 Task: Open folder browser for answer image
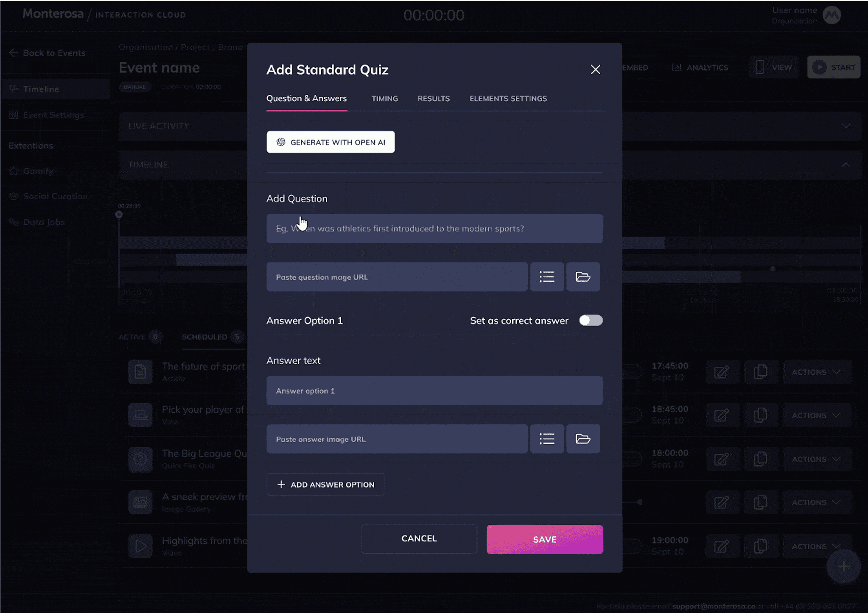583,439
